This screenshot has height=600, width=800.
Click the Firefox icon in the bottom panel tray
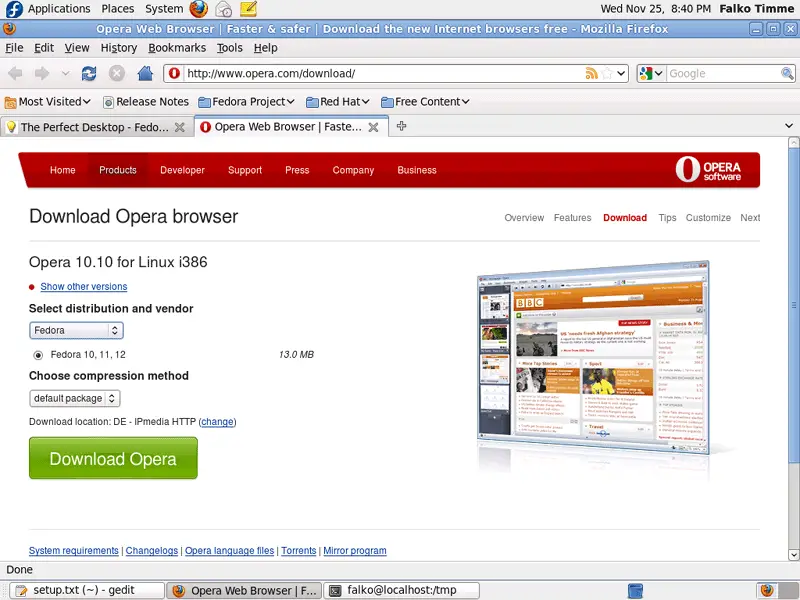pyautogui.click(x=766, y=590)
